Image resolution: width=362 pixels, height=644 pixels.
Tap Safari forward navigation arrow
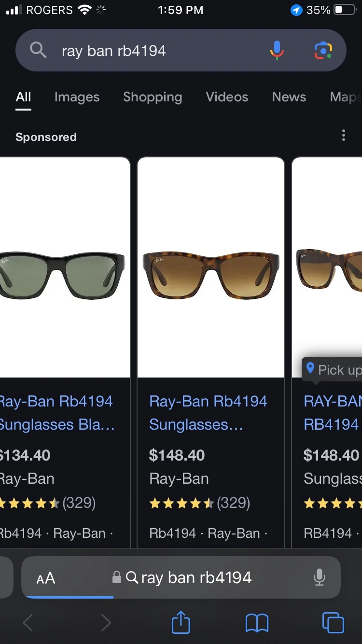(106, 623)
